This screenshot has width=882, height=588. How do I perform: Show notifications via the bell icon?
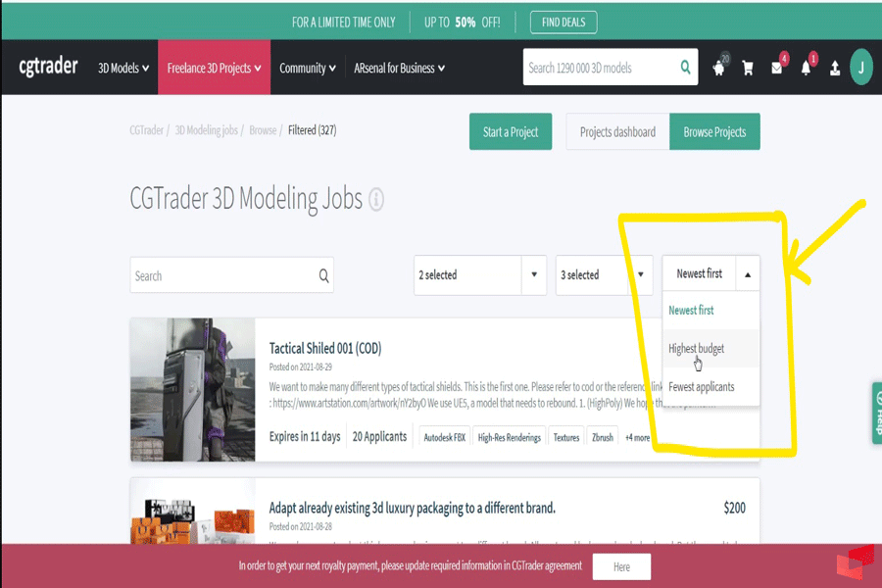coord(806,69)
